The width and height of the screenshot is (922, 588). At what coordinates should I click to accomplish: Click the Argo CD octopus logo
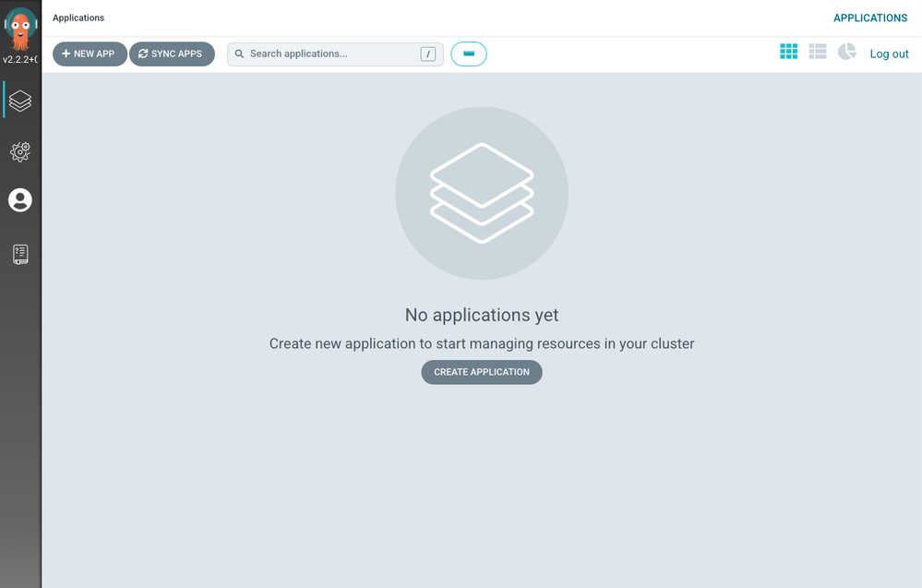click(x=20, y=29)
